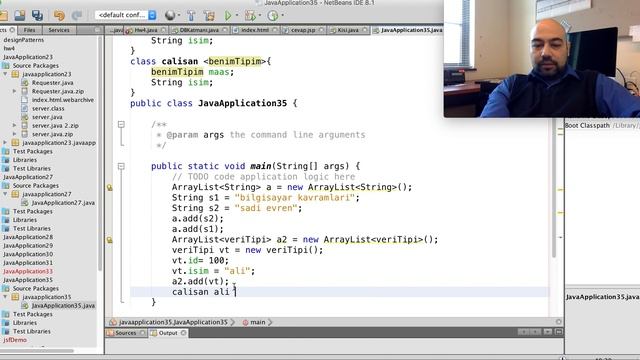This screenshot has width=640, height=360.
Task: Open the Debug Project dropdown arrow
Action: coord(260,16)
